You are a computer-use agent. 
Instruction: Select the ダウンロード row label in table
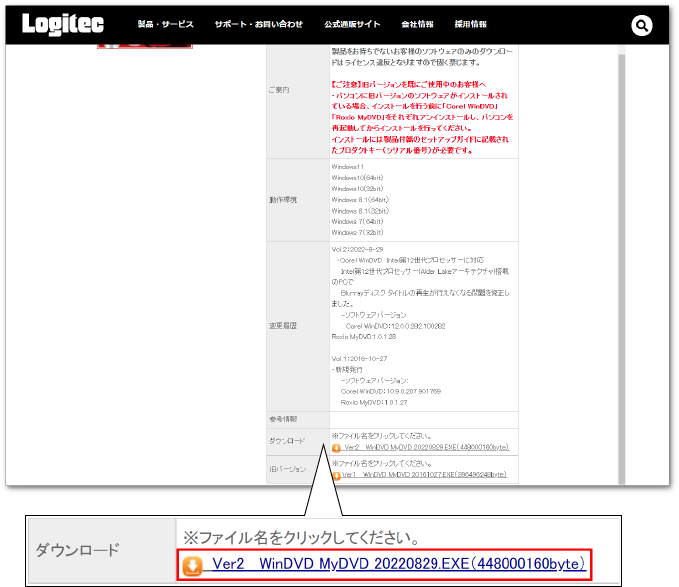click(x=287, y=441)
